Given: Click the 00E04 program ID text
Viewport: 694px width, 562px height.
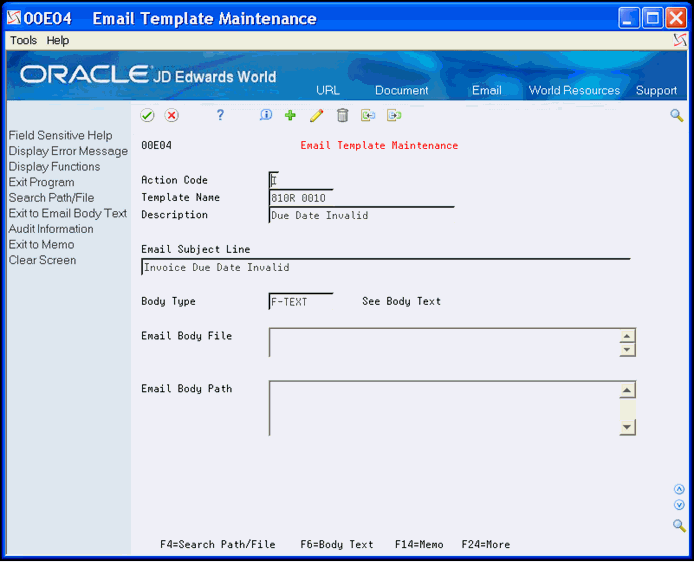Looking at the screenshot, I should tap(156, 146).
